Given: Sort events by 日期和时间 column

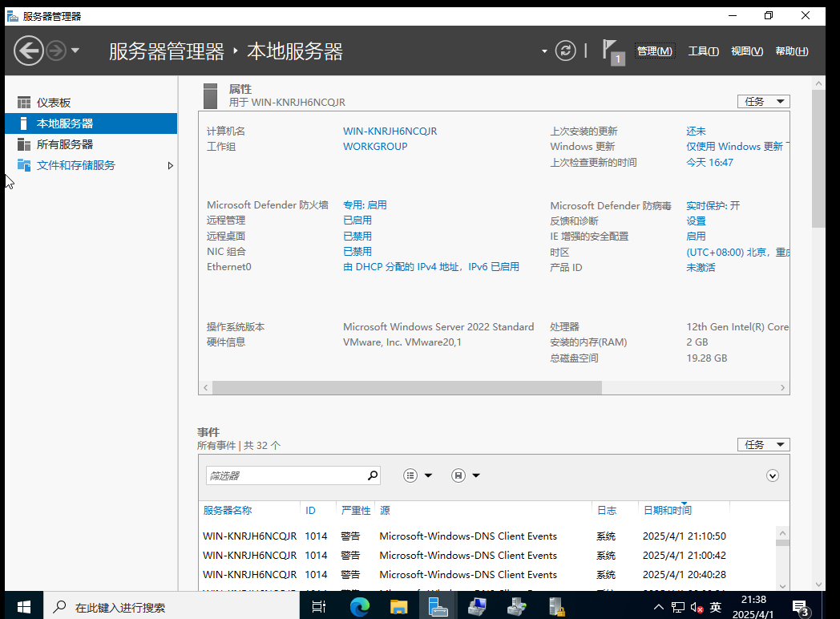Looking at the screenshot, I should tap(668, 510).
